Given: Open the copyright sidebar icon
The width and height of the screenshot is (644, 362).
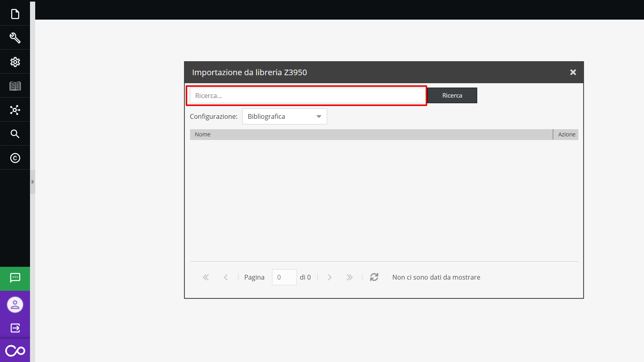Looking at the screenshot, I should point(15,158).
